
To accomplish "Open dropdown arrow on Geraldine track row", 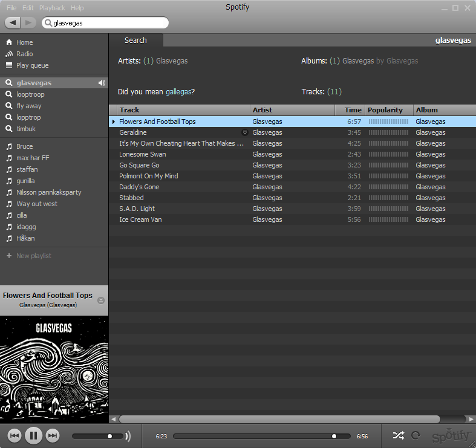I will click(x=245, y=132).
